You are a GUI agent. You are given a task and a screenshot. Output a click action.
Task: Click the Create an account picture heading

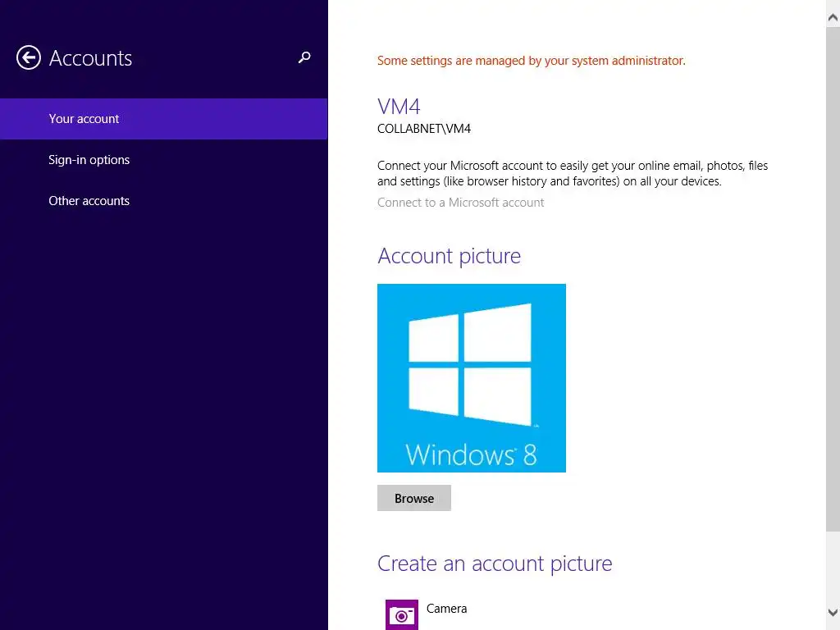pos(495,564)
